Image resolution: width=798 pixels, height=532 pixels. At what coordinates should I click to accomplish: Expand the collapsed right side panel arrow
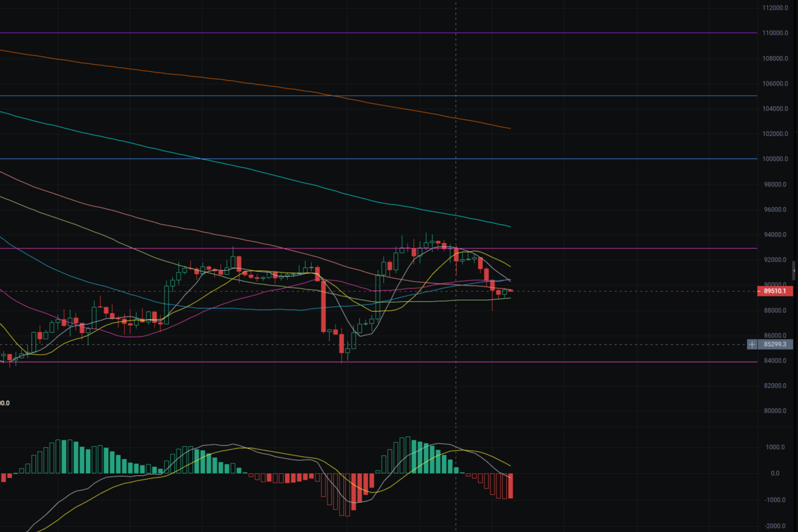coord(794,270)
